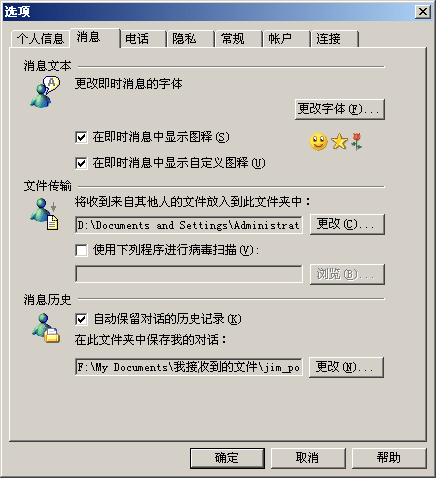Screen dimensions: 436x478
Task: Click the message history folder icon
Action: pyautogui.click(x=46, y=328)
